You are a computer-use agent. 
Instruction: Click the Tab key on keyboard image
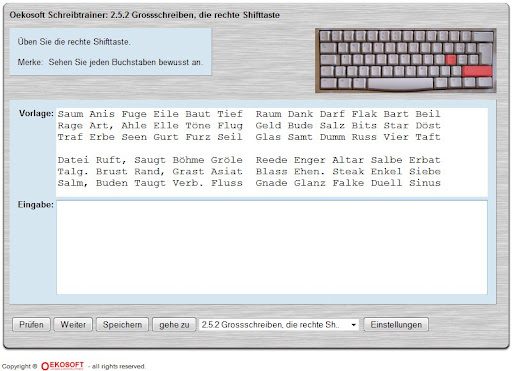click(x=328, y=48)
